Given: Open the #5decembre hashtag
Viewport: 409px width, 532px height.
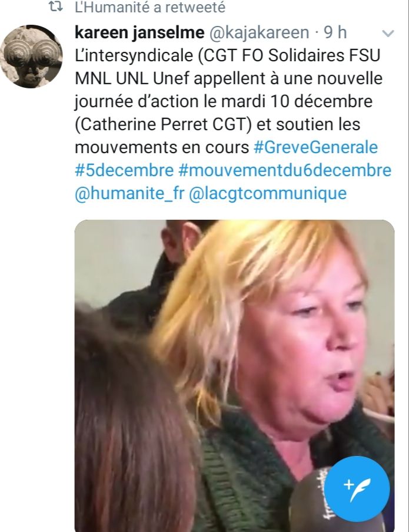Looking at the screenshot, I should [124, 170].
